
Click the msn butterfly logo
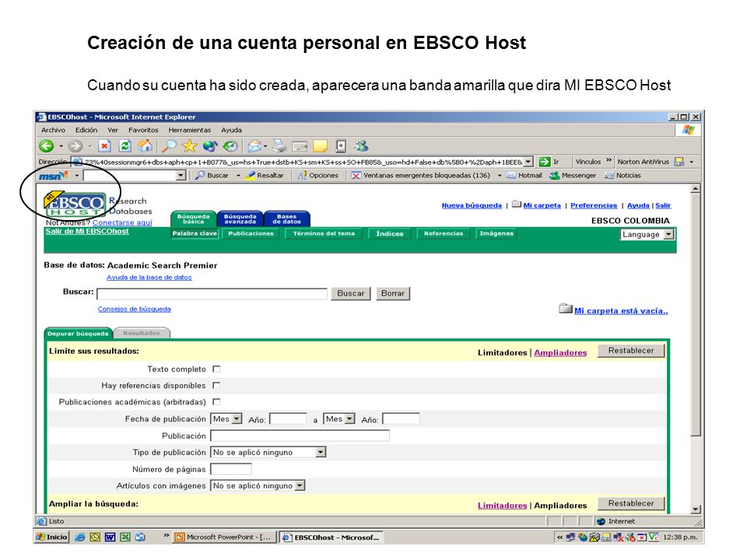pyautogui.click(x=54, y=176)
